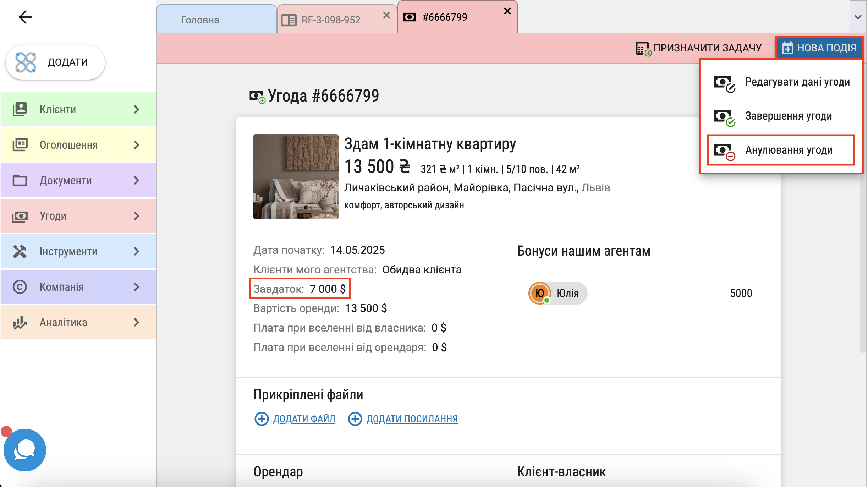Click the Угода money icon beside title
The image size is (868, 487).
coord(257,97)
